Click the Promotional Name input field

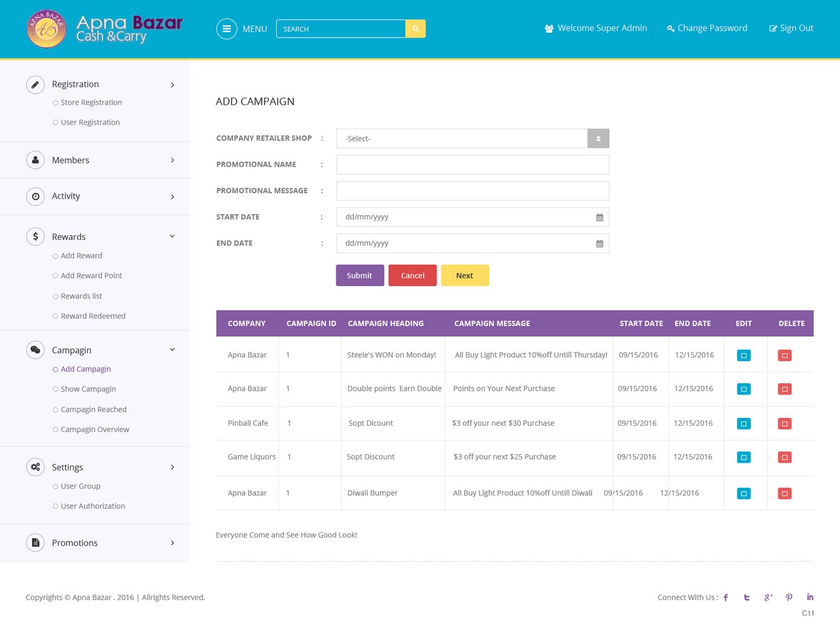[x=472, y=165]
